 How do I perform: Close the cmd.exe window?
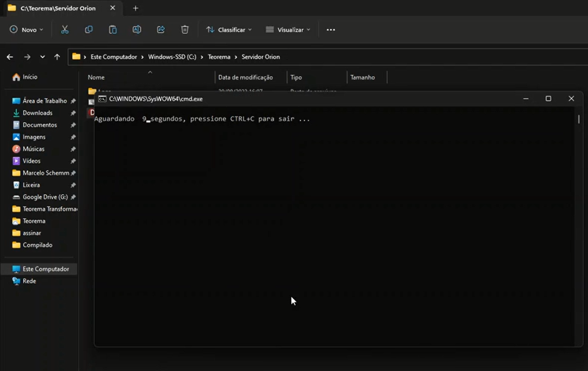pyautogui.click(x=571, y=99)
